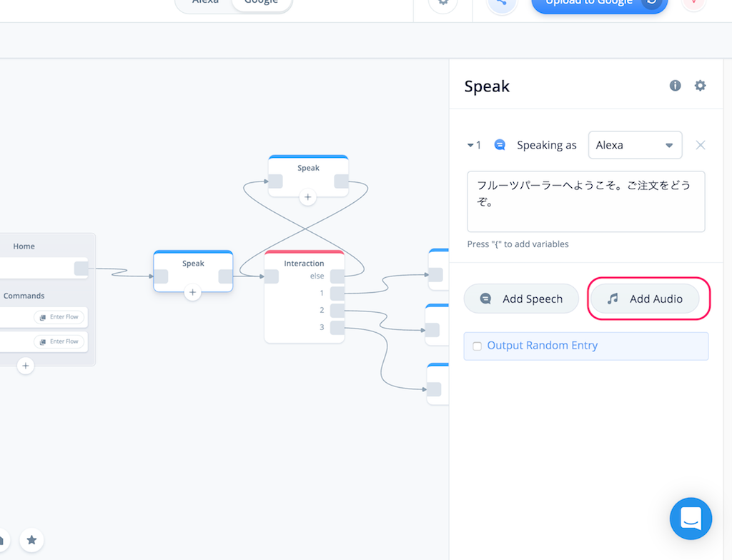Collapse speech entry 1 arrow

point(470,145)
